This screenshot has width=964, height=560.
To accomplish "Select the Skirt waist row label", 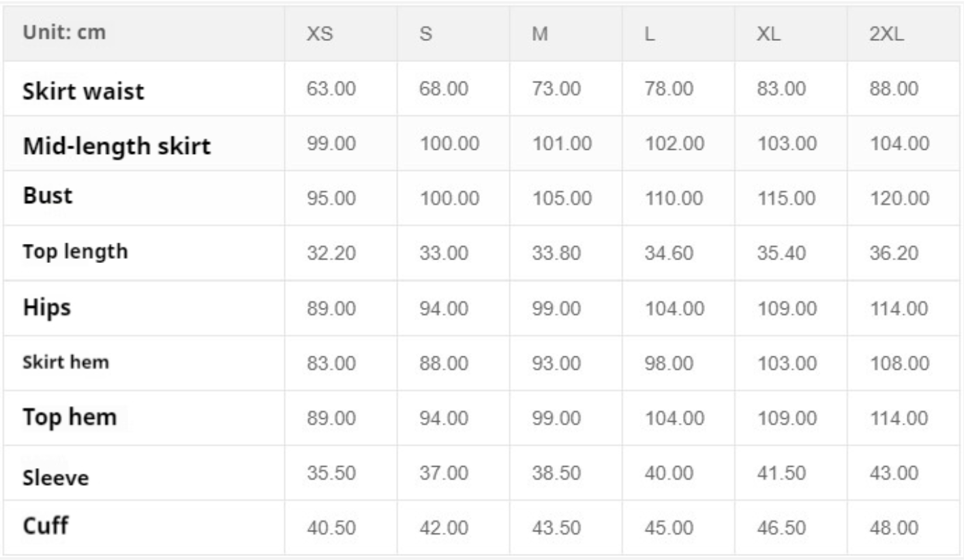I will [83, 91].
